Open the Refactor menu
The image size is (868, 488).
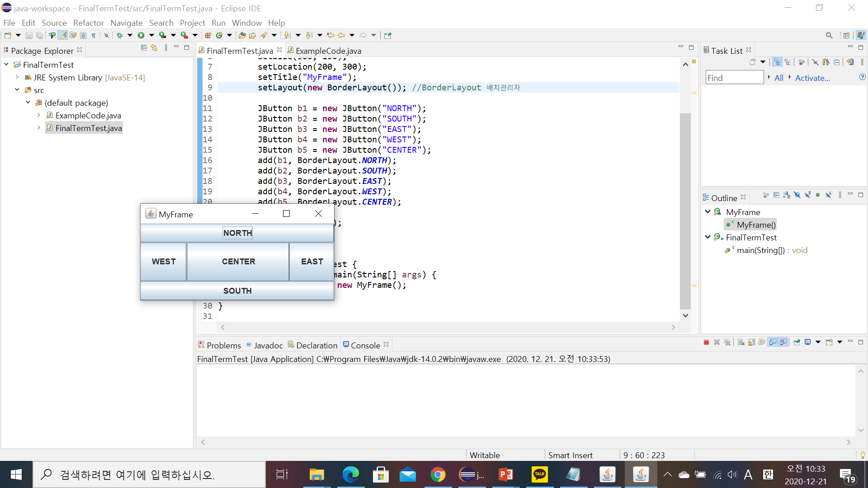(x=88, y=23)
